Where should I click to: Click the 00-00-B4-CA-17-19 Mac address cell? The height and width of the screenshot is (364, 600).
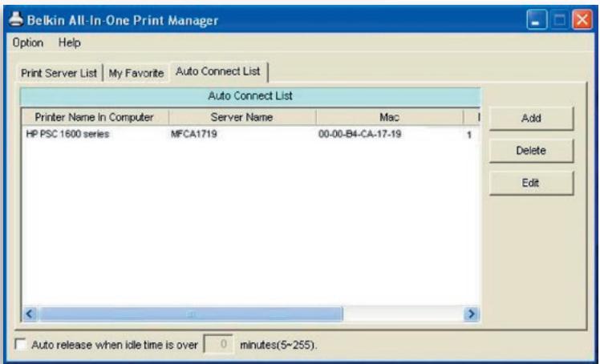pyautogui.click(x=359, y=134)
